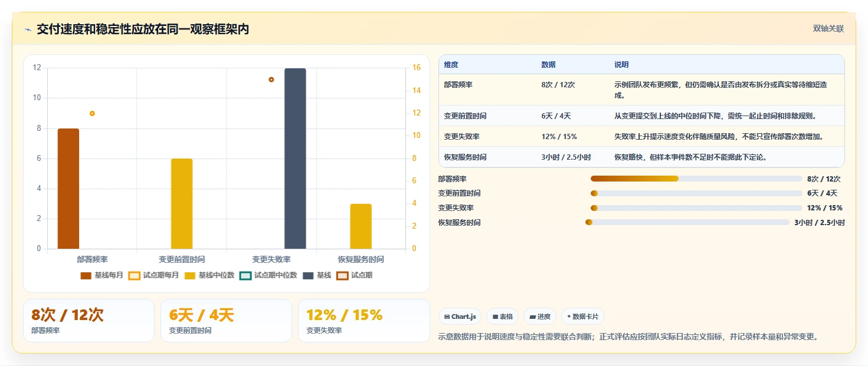Click the 部署频率 progress bar

[x=696, y=179]
